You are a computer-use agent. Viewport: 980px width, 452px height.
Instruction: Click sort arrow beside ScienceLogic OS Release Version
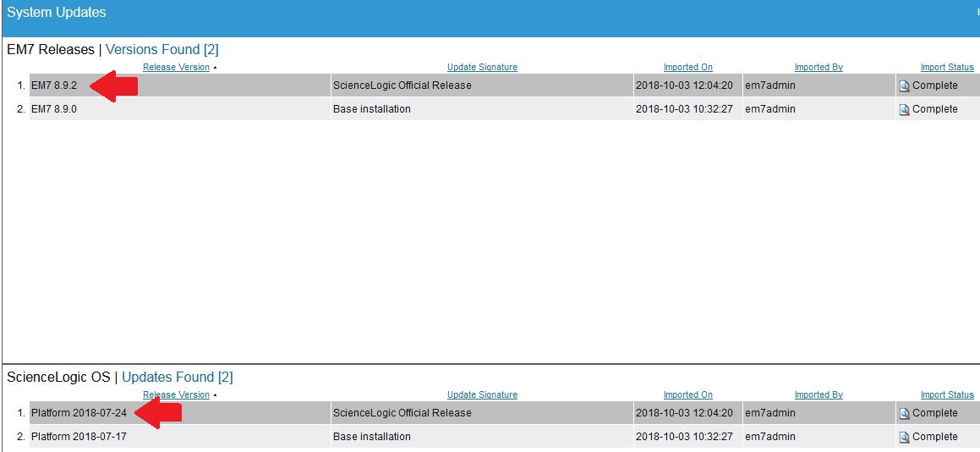(x=215, y=395)
